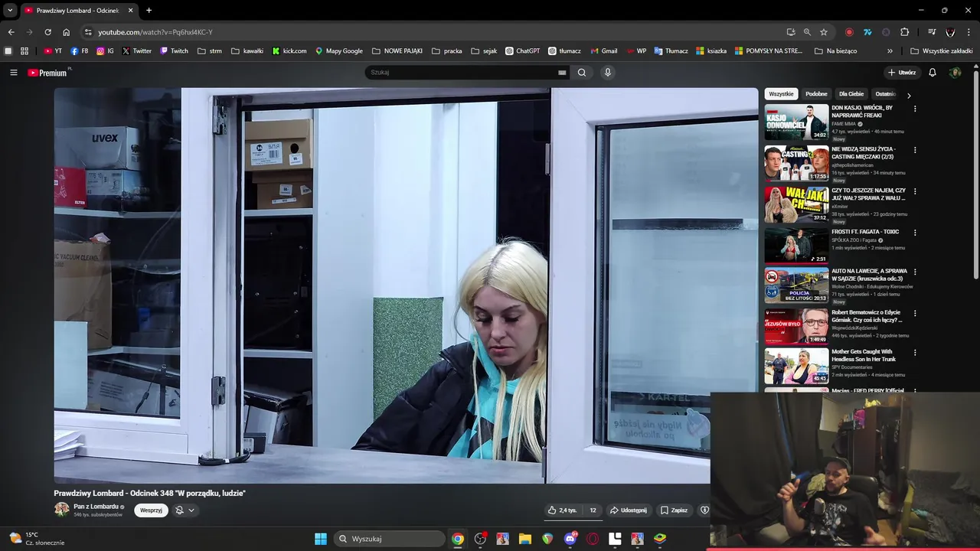Open the Chrome apps grid shortcut
Viewport: 980px width, 551px height.
[x=24, y=51]
